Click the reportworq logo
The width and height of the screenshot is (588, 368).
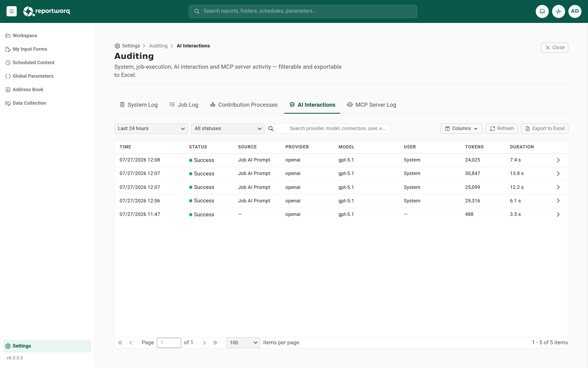(47, 11)
